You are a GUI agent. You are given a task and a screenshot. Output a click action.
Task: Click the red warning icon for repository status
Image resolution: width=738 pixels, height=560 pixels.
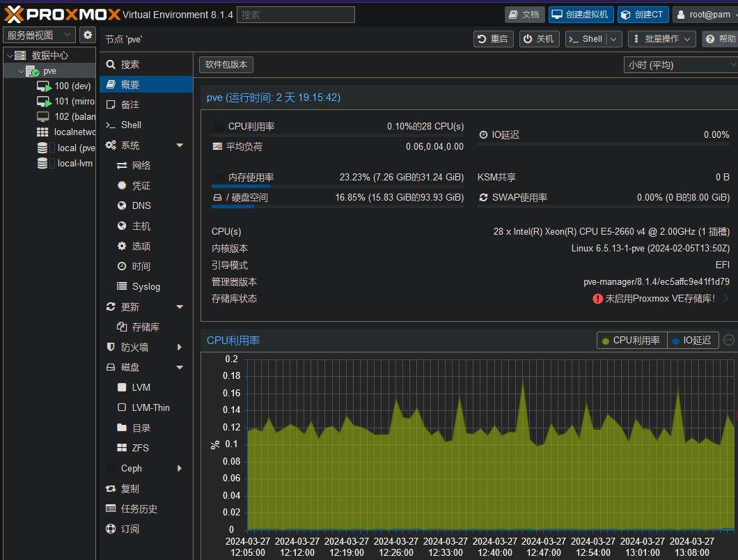pyautogui.click(x=597, y=298)
